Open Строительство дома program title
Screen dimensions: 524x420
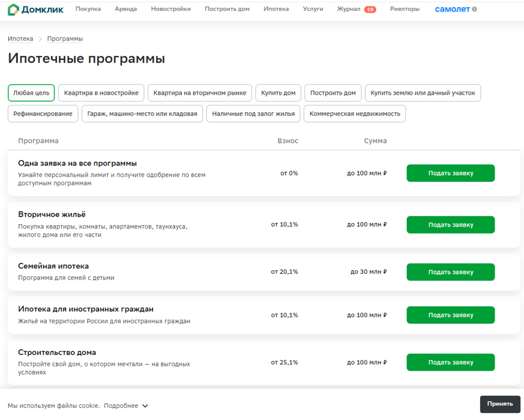(x=57, y=352)
